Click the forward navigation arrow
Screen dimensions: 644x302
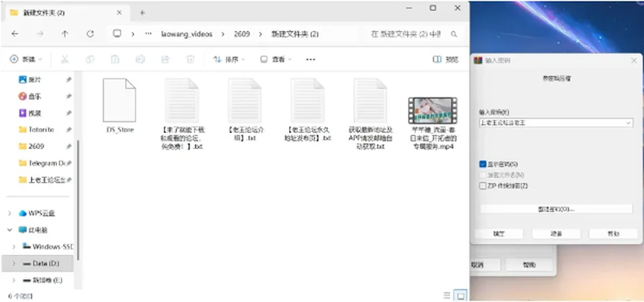[x=40, y=34]
